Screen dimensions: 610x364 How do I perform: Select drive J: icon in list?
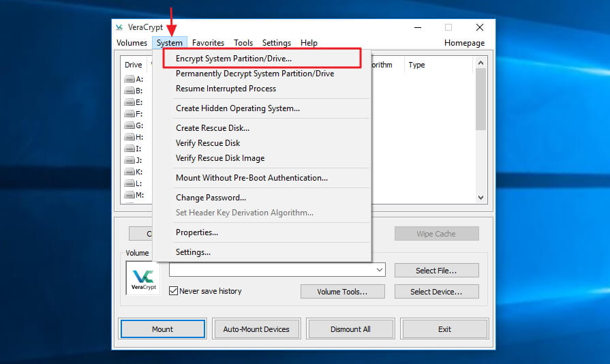click(129, 160)
